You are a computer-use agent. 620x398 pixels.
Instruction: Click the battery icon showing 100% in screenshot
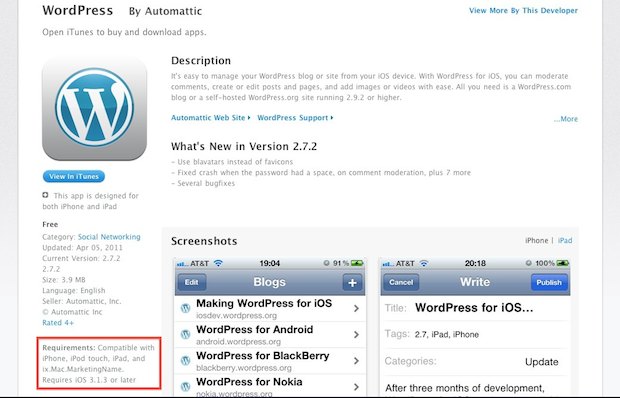point(563,263)
